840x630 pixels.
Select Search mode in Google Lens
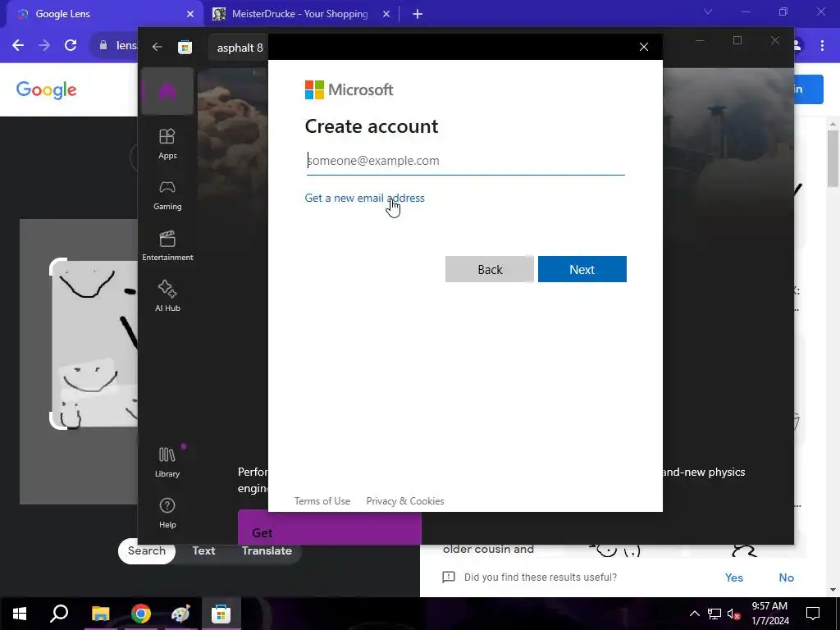[x=146, y=550]
